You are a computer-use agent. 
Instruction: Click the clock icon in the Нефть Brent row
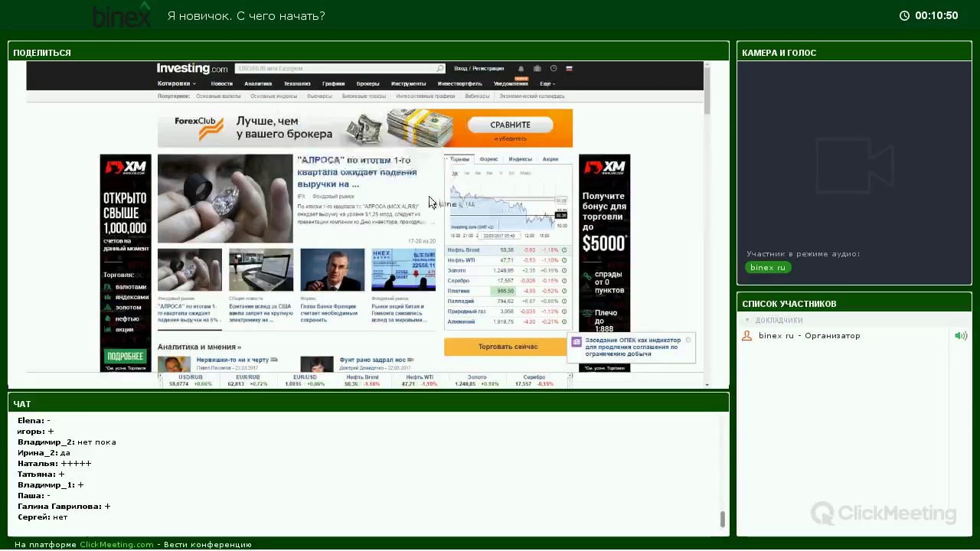pyautogui.click(x=564, y=250)
